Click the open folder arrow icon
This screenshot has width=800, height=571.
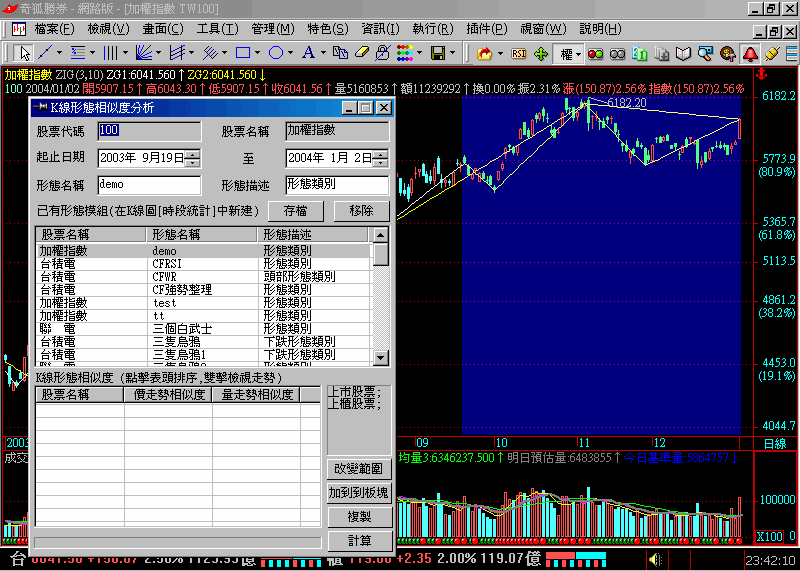tap(484, 54)
